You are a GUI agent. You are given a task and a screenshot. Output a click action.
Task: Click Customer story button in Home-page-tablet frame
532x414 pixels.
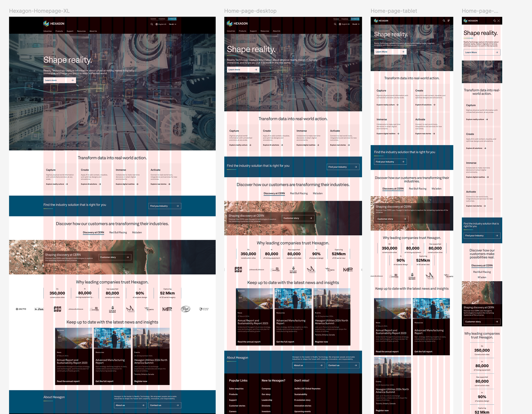tap(392, 219)
